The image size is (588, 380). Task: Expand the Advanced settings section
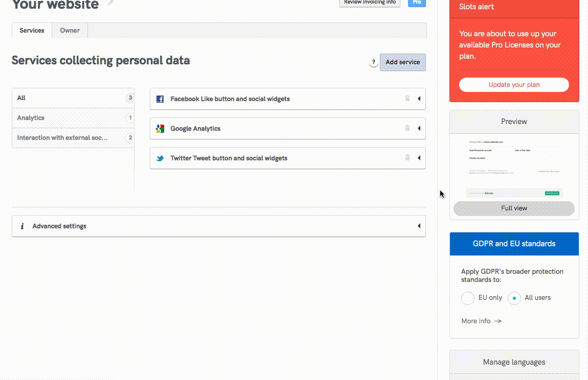click(x=419, y=225)
